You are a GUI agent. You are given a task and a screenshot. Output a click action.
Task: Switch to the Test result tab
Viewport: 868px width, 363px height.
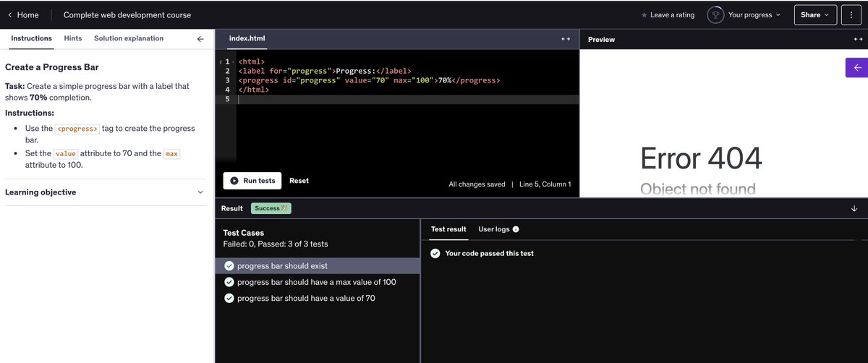448,229
